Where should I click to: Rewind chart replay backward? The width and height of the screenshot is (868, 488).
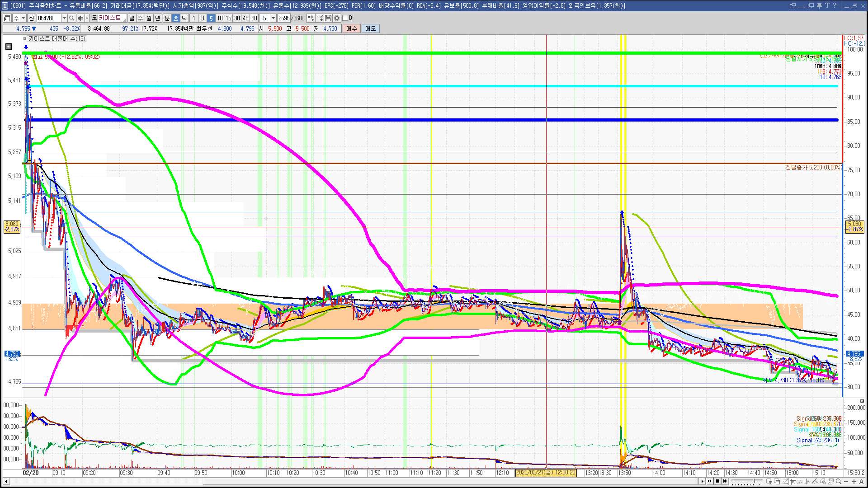point(709,481)
